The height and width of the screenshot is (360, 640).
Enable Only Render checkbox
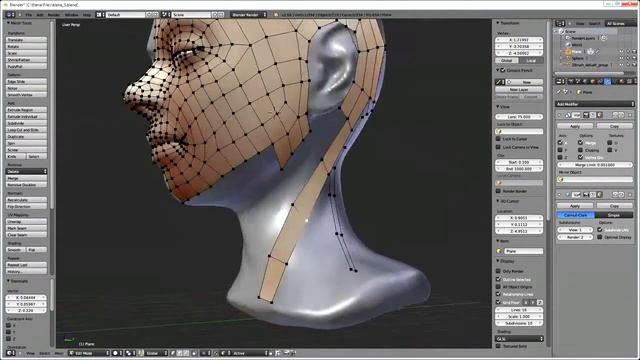tap(498, 271)
